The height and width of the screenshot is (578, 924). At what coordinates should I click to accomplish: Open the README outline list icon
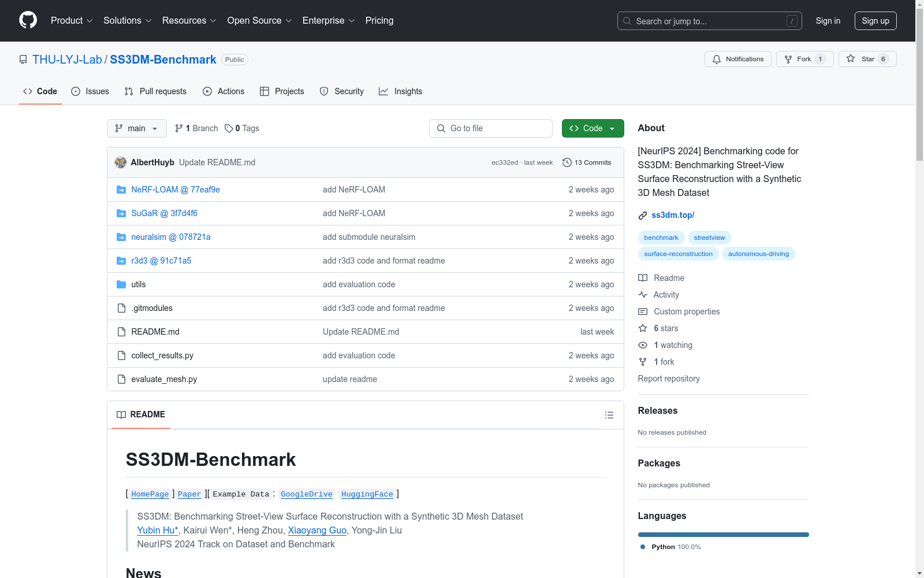(609, 415)
